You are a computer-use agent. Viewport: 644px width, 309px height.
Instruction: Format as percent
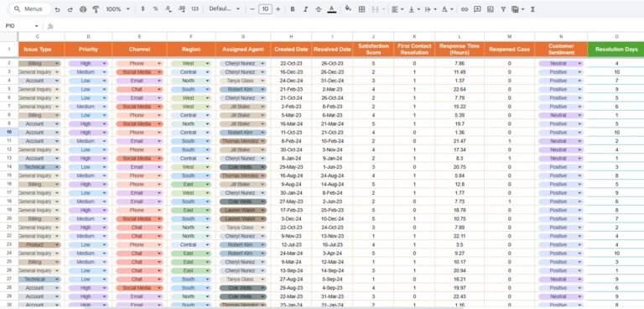point(156,9)
